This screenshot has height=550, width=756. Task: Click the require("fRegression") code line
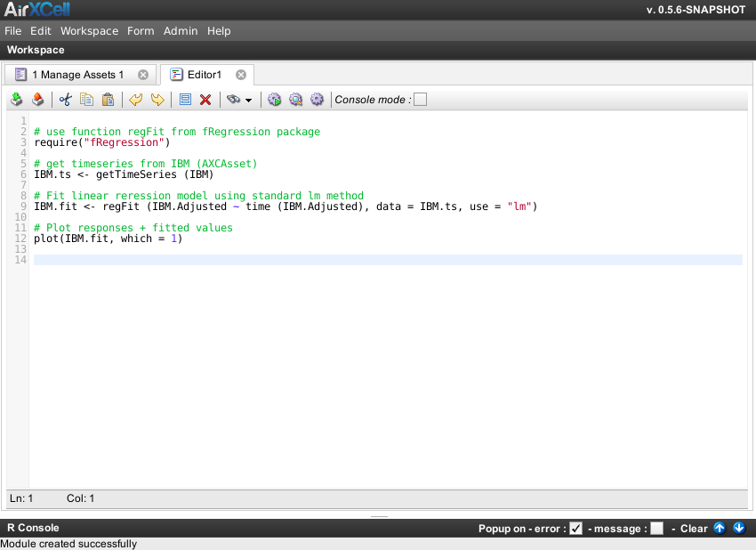coord(101,142)
